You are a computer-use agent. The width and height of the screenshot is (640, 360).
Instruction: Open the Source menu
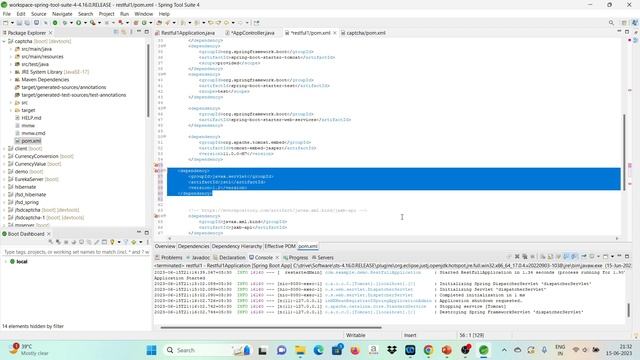[39, 14]
